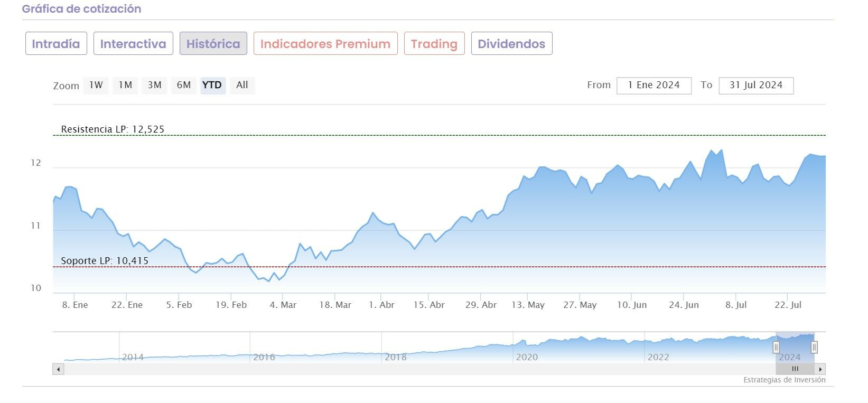Switch to the Intradía chart tab
Screen dimensions: 868x403
pyautogui.click(x=56, y=44)
